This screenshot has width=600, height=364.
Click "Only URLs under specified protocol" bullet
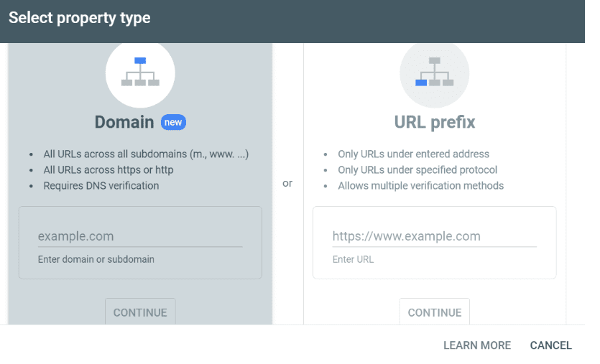pos(417,170)
